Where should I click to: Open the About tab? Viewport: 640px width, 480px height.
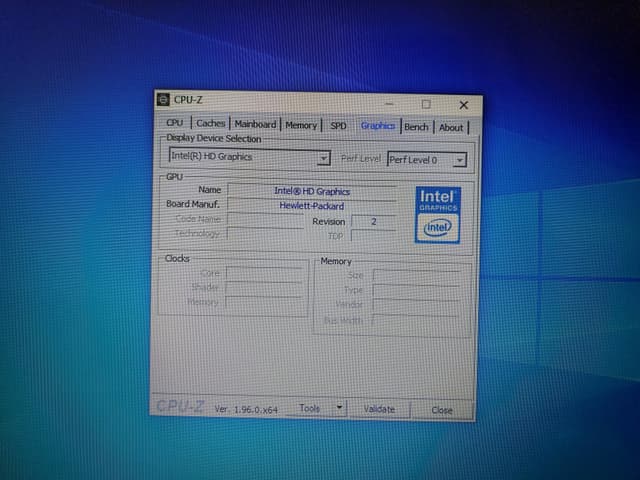click(x=451, y=128)
